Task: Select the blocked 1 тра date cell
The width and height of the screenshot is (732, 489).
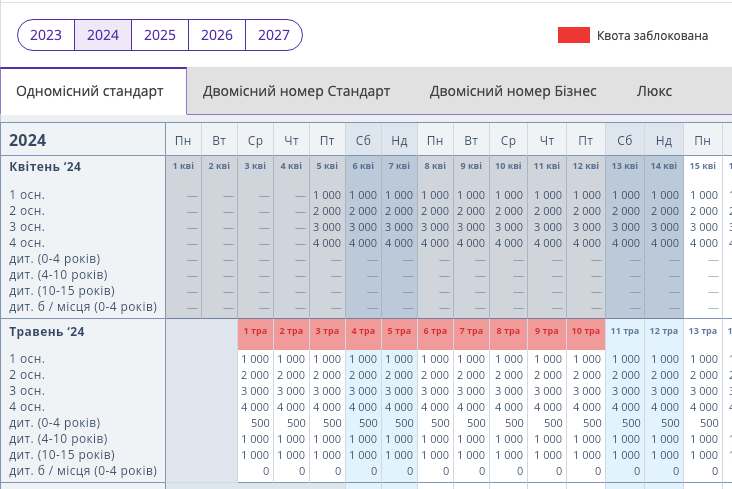Action: pos(255,334)
